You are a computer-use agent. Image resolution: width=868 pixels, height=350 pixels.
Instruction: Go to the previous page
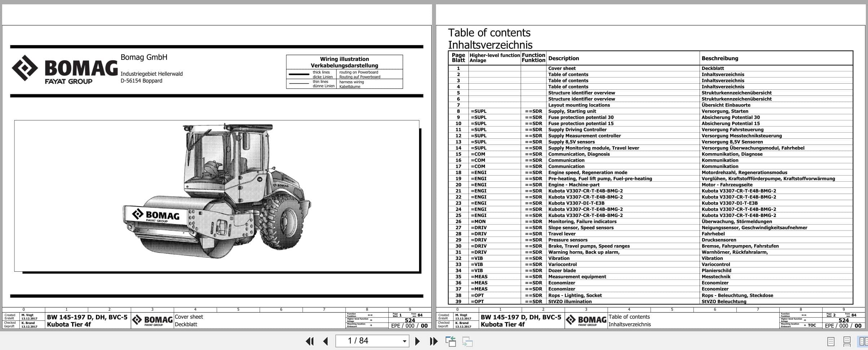(x=326, y=341)
